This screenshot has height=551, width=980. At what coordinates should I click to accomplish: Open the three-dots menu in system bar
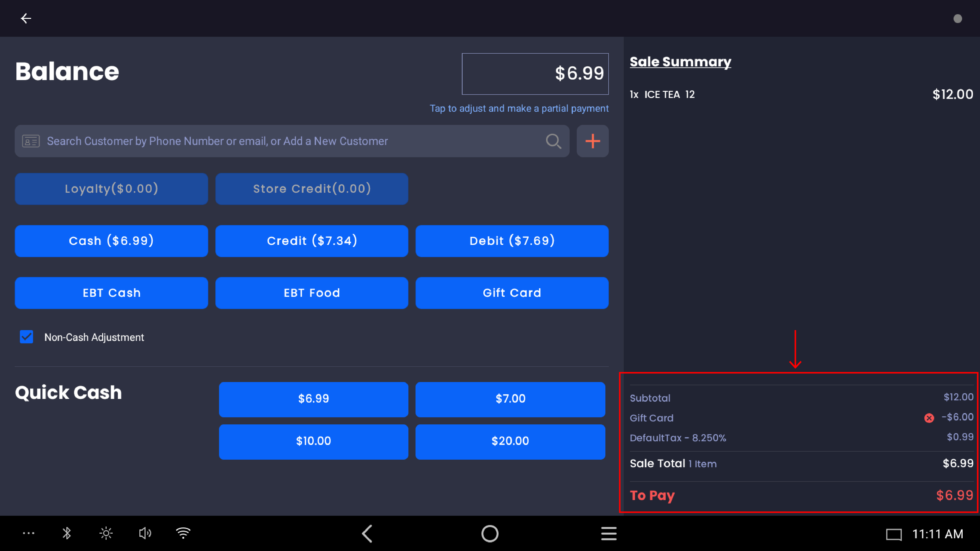pos(28,533)
